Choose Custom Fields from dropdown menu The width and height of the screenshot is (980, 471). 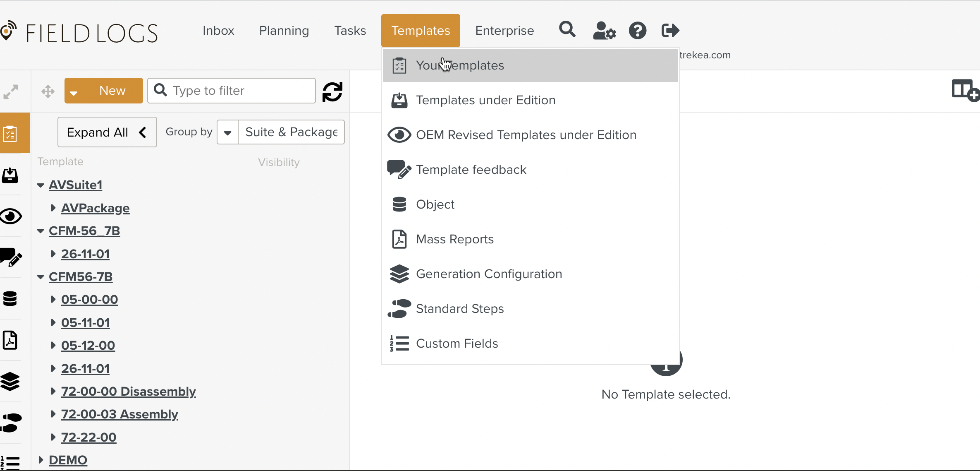pos(457,344)
